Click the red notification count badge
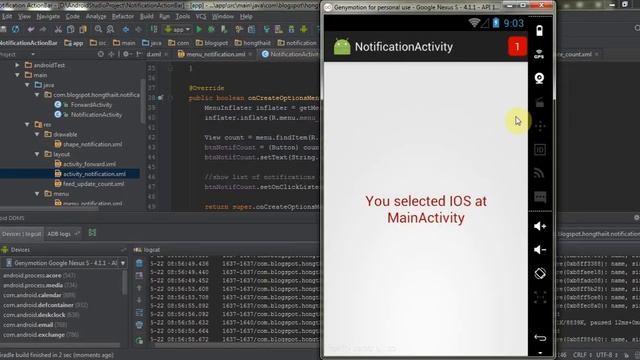Viewport: 640px width, 360px height. [517, 47]
